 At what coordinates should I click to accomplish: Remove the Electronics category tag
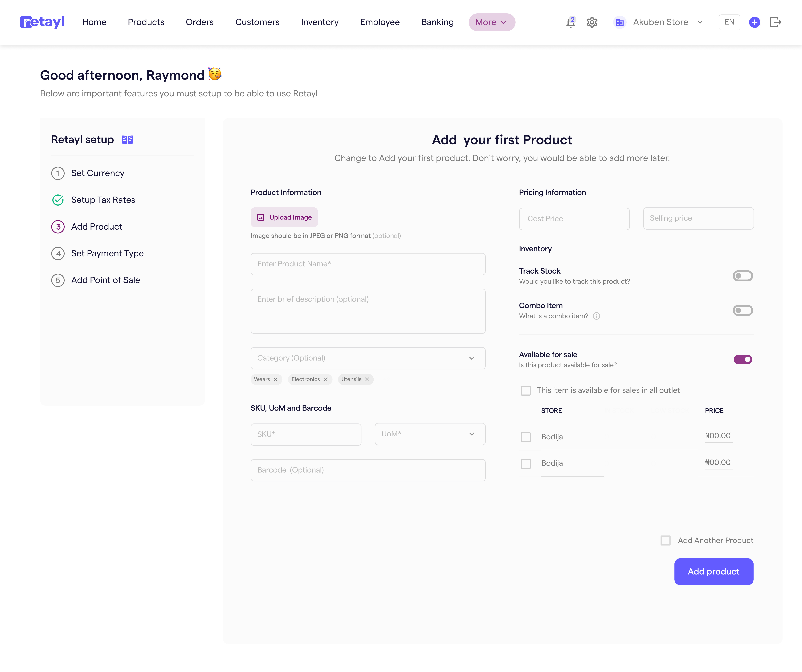[326, 379]
